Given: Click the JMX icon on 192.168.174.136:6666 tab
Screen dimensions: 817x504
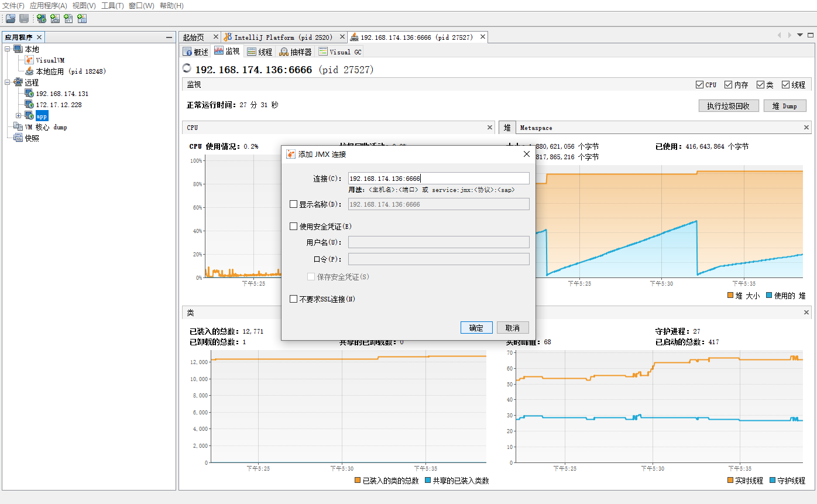Looking at the screenshot, I should pyautogui.click(x=354, y=37).
